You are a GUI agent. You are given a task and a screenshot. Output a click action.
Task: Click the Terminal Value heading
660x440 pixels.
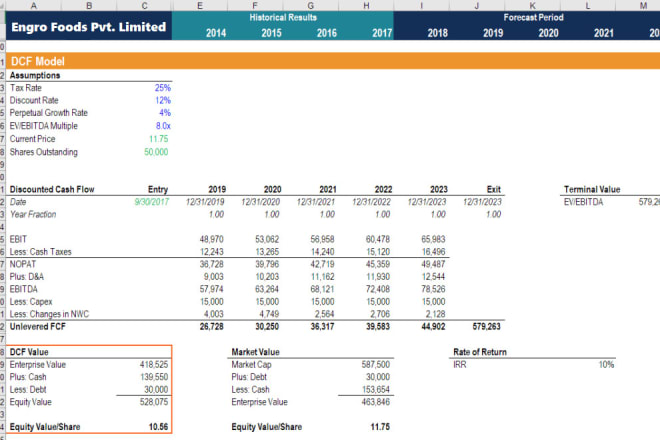pyautogui.click(x=592, y=189)
